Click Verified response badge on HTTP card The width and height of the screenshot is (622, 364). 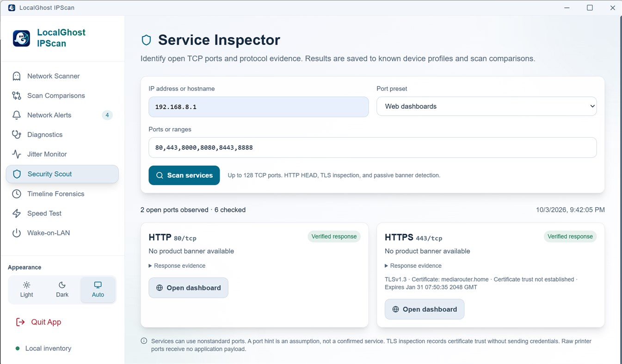[x=334, y=236]
